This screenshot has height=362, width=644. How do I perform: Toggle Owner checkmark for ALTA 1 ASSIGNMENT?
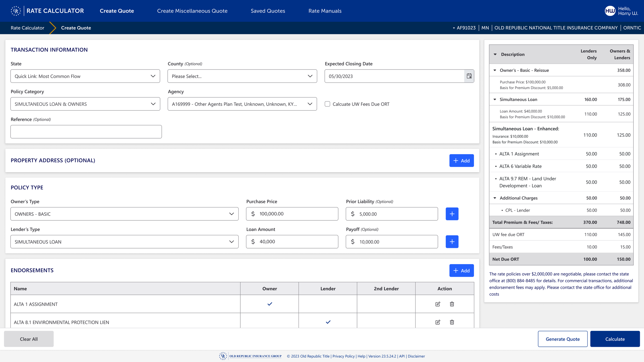coord(270,304)
